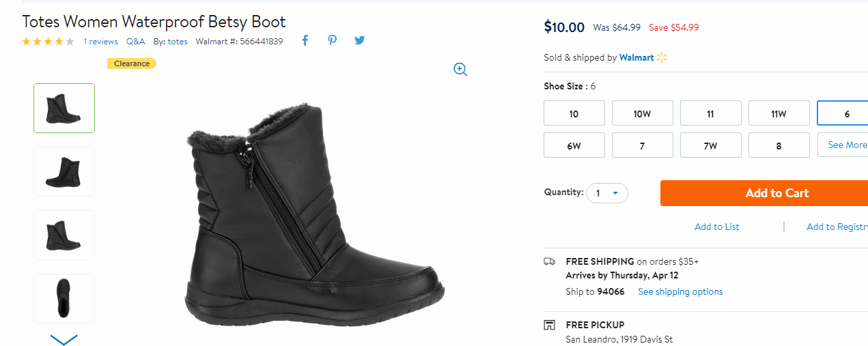Click the free pickup store icon
This screenshot has height=346, width=868.
tap(549, 325)
